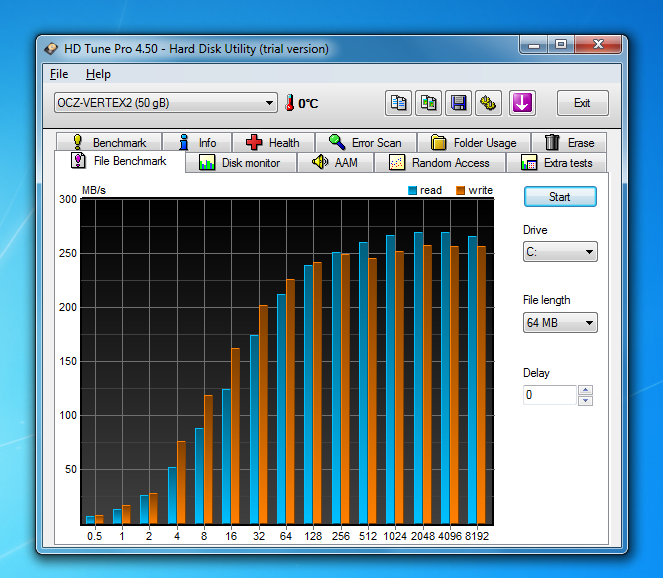Click the save screenshot floppy disk icon
The width and height of the screenshot is (663, 578).
point(459,103)
